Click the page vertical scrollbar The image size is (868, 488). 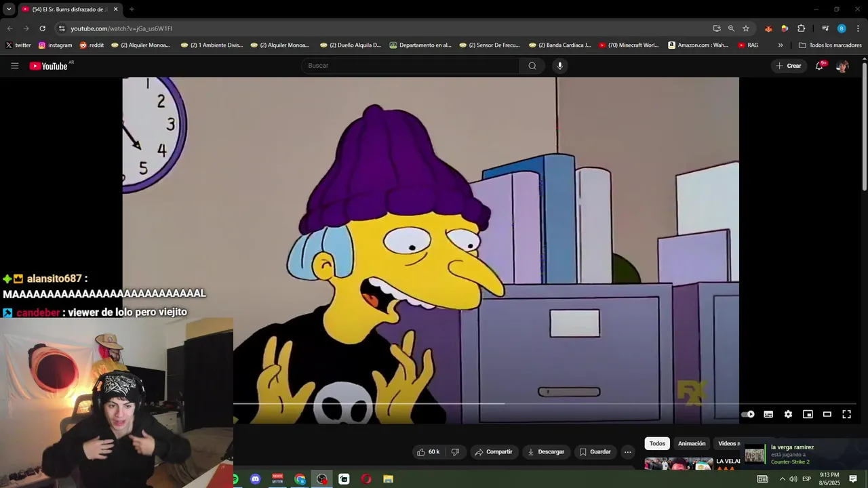tap(865, 125)
